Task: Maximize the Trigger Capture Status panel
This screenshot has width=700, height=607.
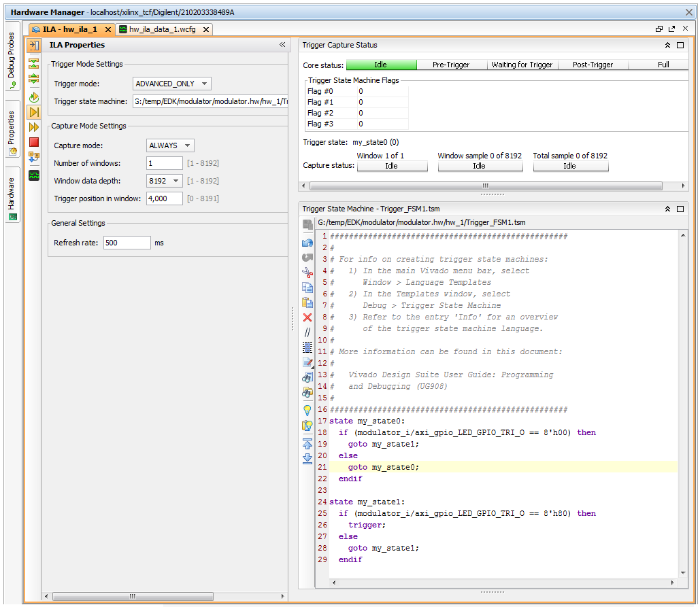Action: 680,45
